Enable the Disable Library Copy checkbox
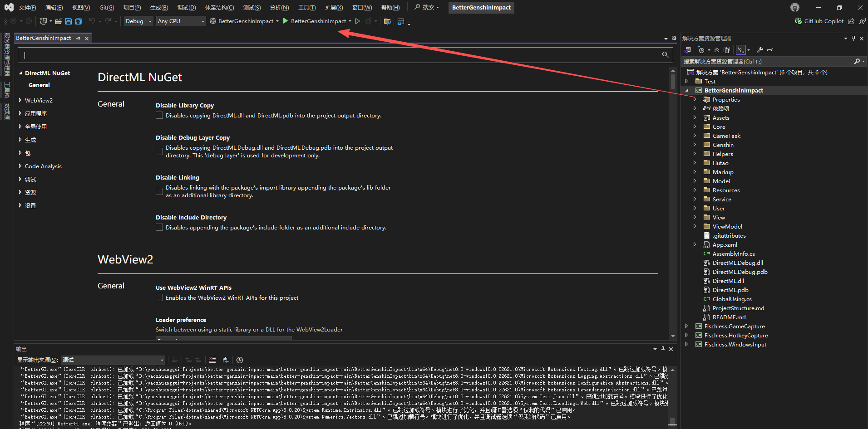The width and height of the screenshot is (868, 429). tap(159, 116)
